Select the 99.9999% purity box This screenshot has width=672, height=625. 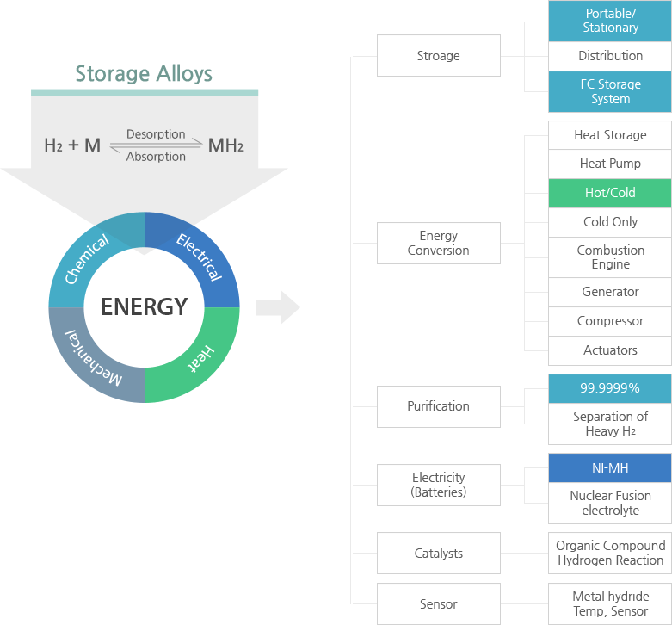pos(610,388)
